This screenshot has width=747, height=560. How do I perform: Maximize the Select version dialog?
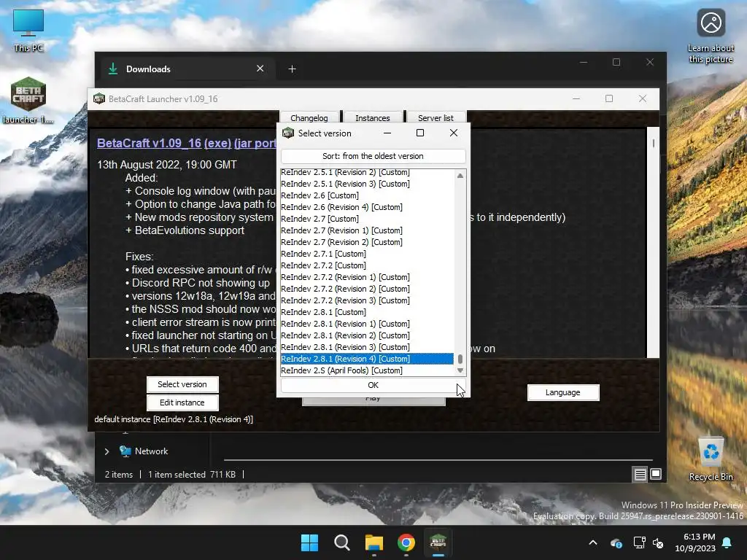point(420,133)
